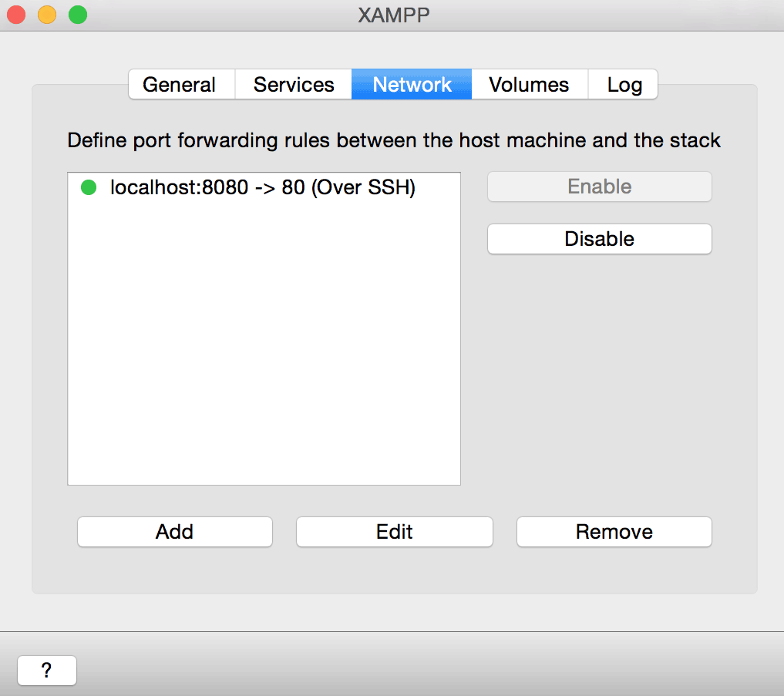Maximize the window with the green title-bar button
Screen dimensions: 784x696
coord(78,15)
